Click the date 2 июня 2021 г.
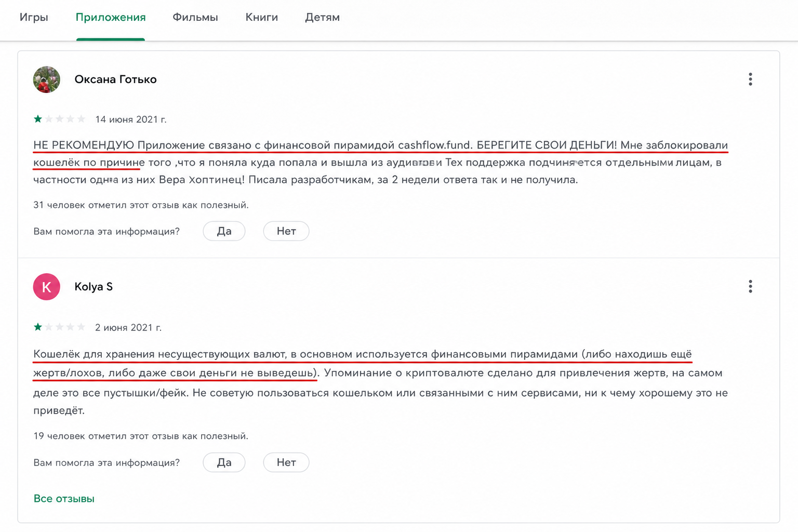Viewport: 798px width, 532px height. tap(128, 327)
